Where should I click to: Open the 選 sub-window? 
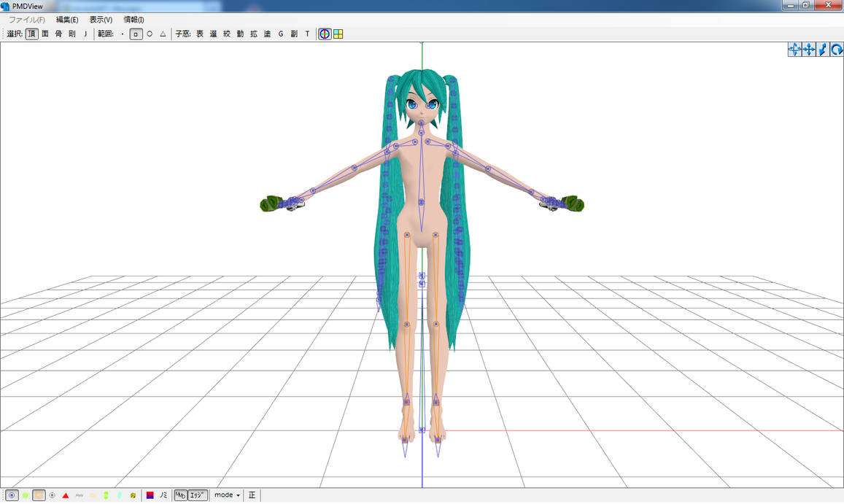tap(213, 34)
